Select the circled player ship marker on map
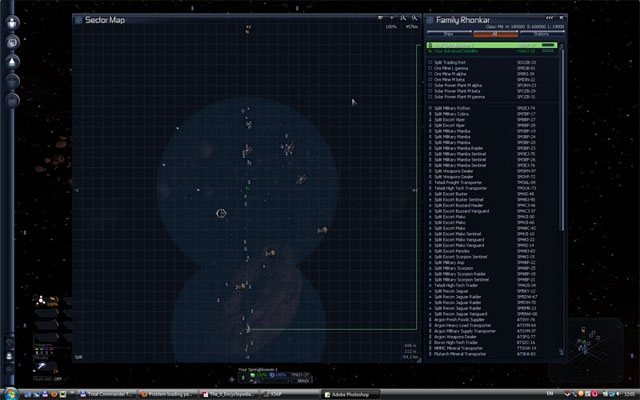640x400 pixels. (221, 213)
